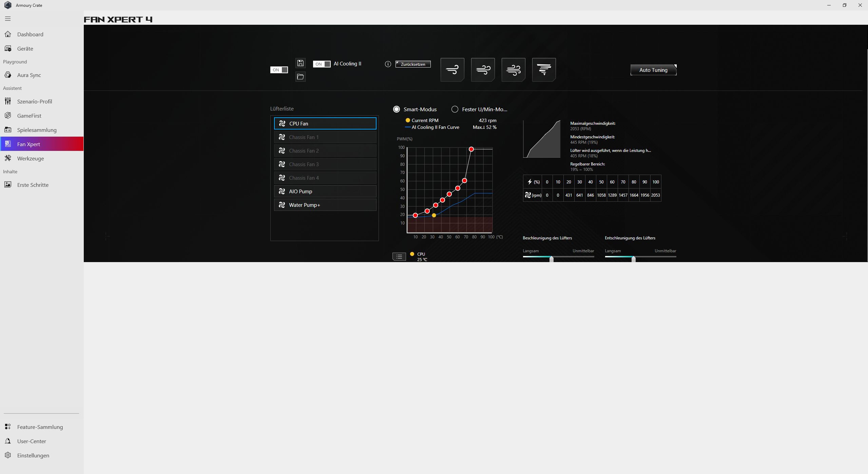Select the Fester U/Min-Modus radio button

click(x=454, y=109)
